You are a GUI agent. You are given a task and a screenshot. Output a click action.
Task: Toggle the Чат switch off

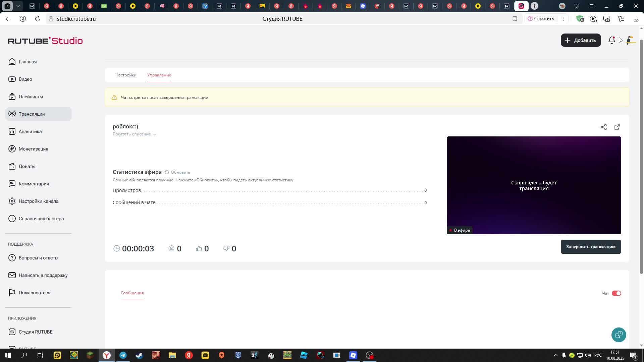click(616, 293)
